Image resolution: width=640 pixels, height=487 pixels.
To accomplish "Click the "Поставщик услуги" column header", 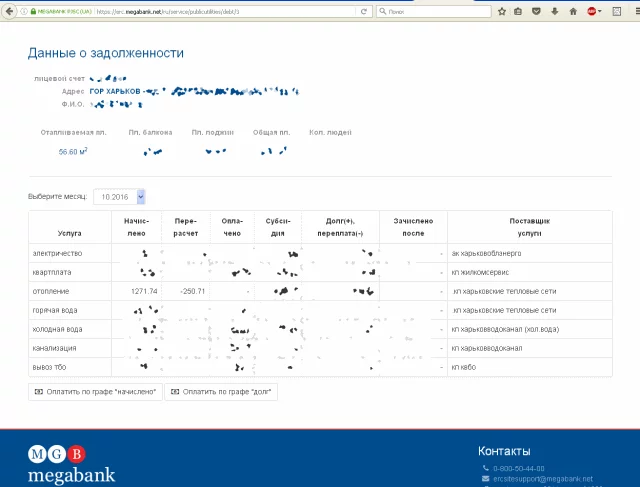I will 530,227.
